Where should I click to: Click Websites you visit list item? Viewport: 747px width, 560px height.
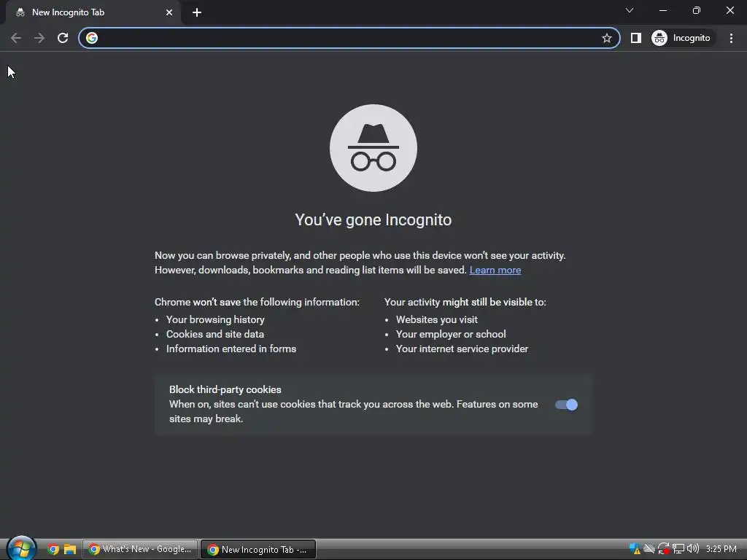[437, 319]
